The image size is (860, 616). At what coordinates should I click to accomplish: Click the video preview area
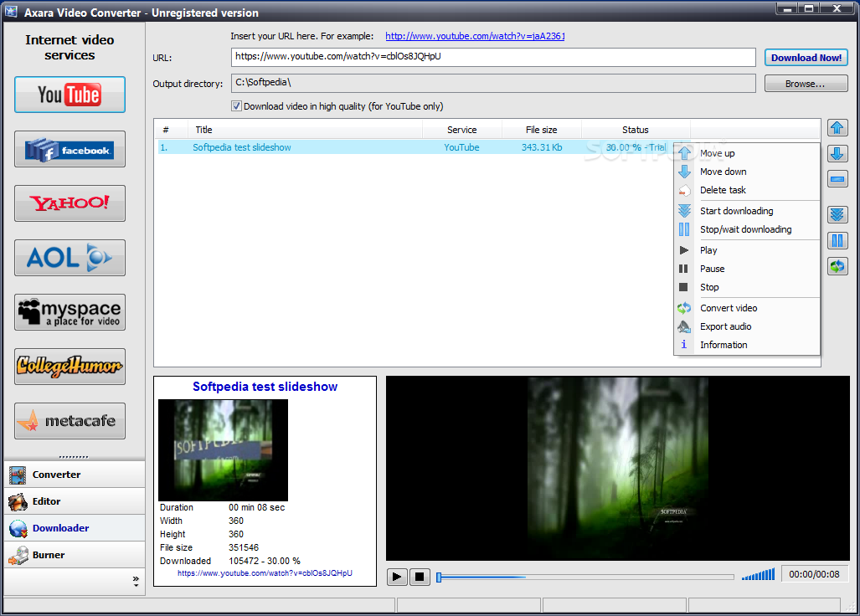click(x=618, y=468)
